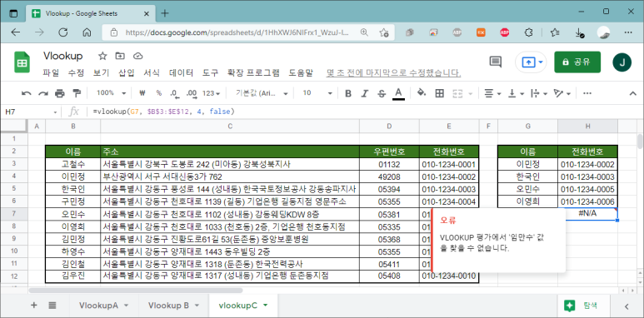Viewport: 644px width, 318px height.
Task: Open the 수정 menu
Action: point(76,73)
